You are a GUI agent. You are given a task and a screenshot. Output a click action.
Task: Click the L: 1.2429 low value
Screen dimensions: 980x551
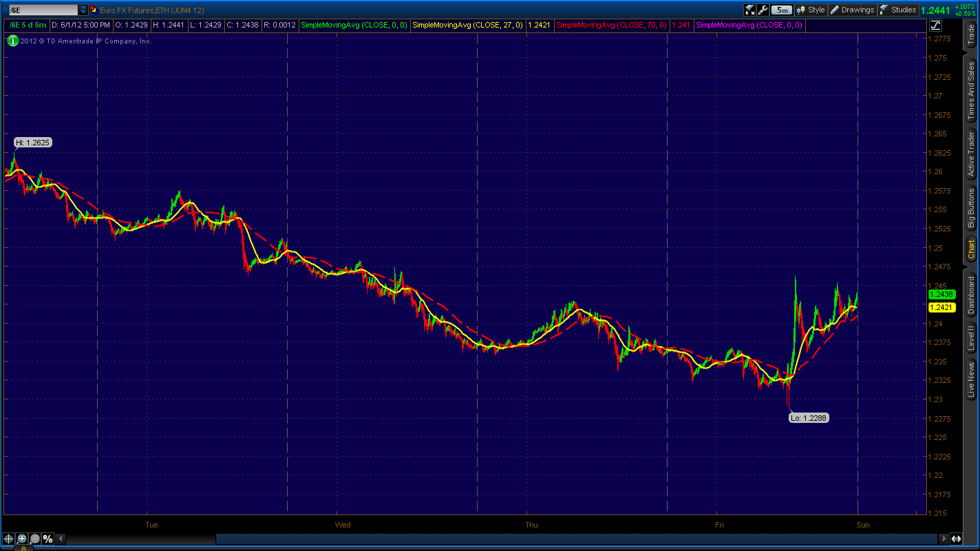[204, 25]
